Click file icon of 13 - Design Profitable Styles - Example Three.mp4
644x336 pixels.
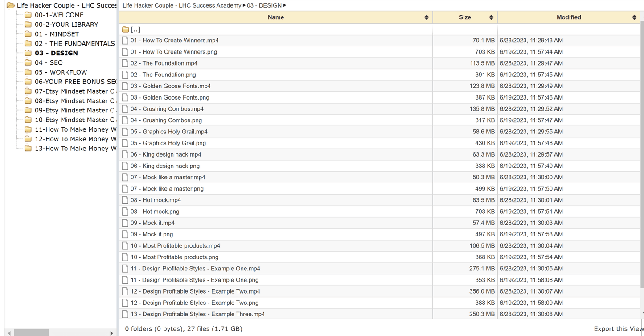point(125,314)
